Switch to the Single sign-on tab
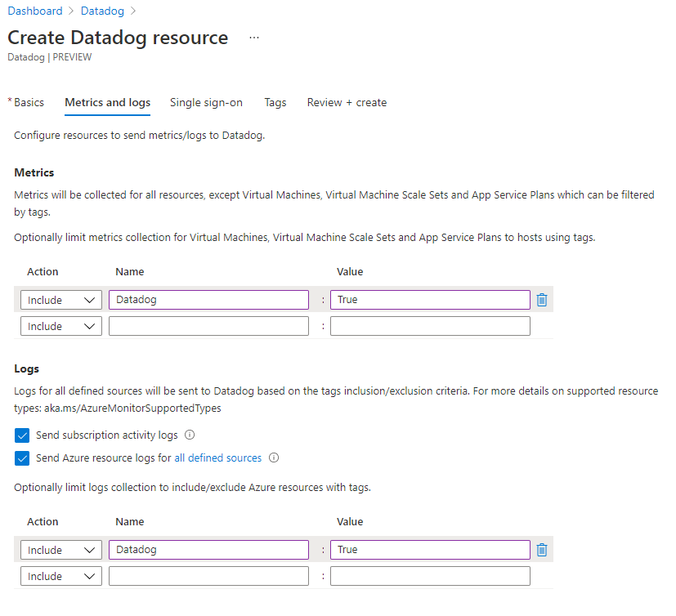 coord(206,102)
